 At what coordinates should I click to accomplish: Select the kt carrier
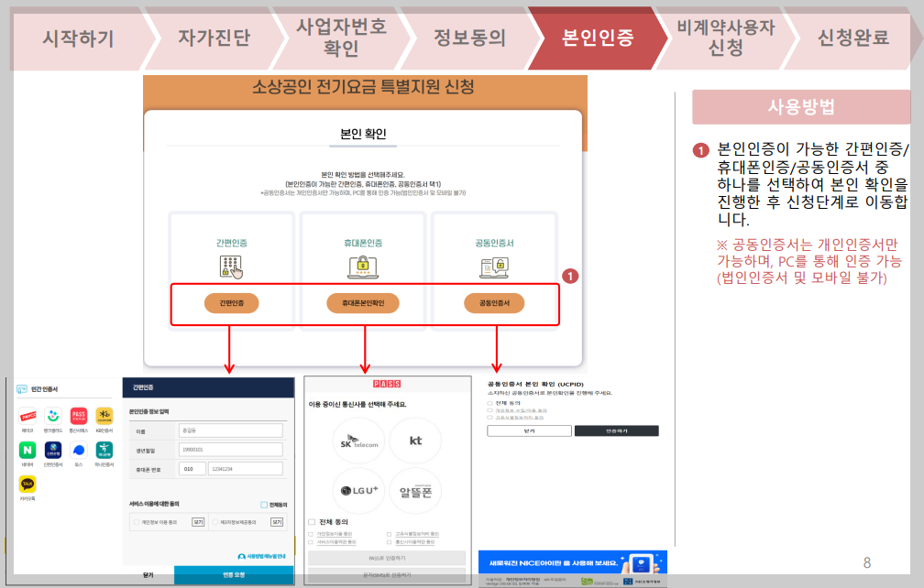(415, 441)
